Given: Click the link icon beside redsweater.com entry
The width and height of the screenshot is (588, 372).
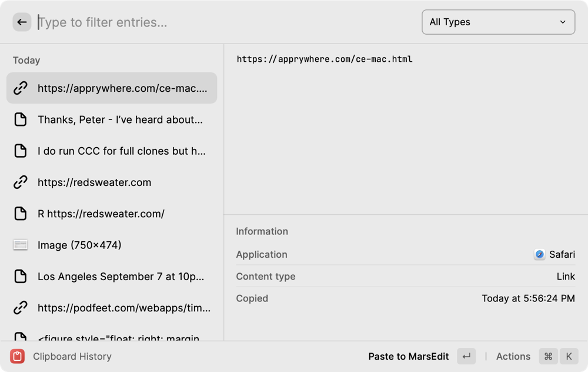Looking at the screenshot, I should [x=21, y=182].
